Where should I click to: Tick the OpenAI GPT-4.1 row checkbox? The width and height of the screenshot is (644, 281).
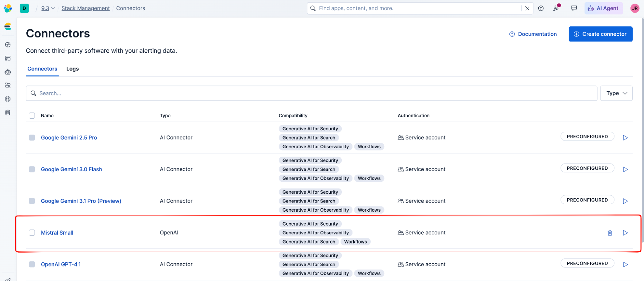(32, 264)
